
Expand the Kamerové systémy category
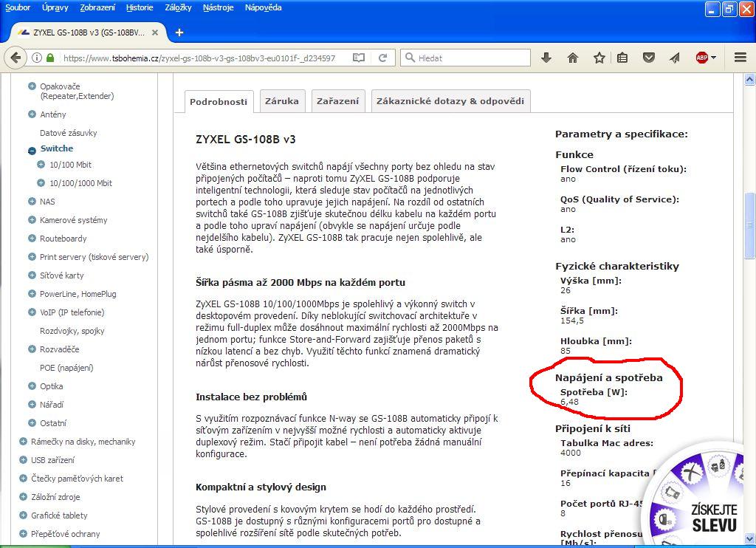pyautogui.click(x=32, y=219)
